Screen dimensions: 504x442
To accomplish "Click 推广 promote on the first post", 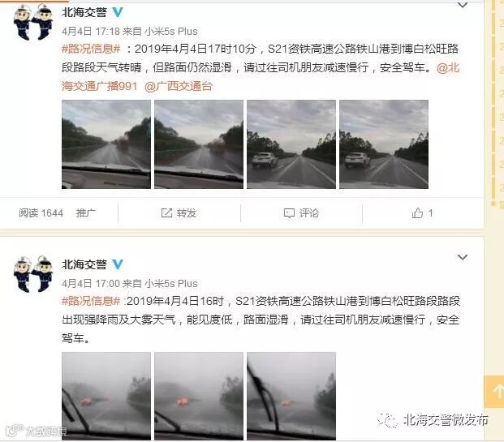I will [86, 212].
